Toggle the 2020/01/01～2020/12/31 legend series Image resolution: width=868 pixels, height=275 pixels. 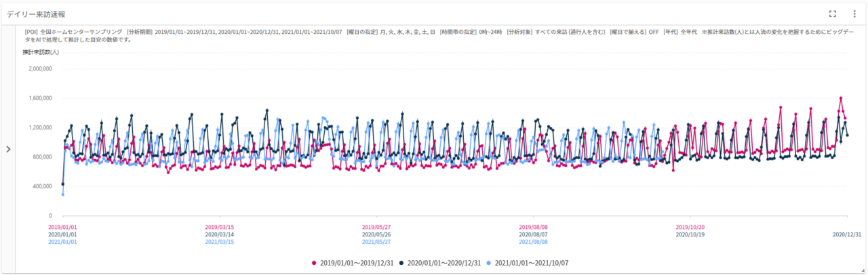[443, 262]
